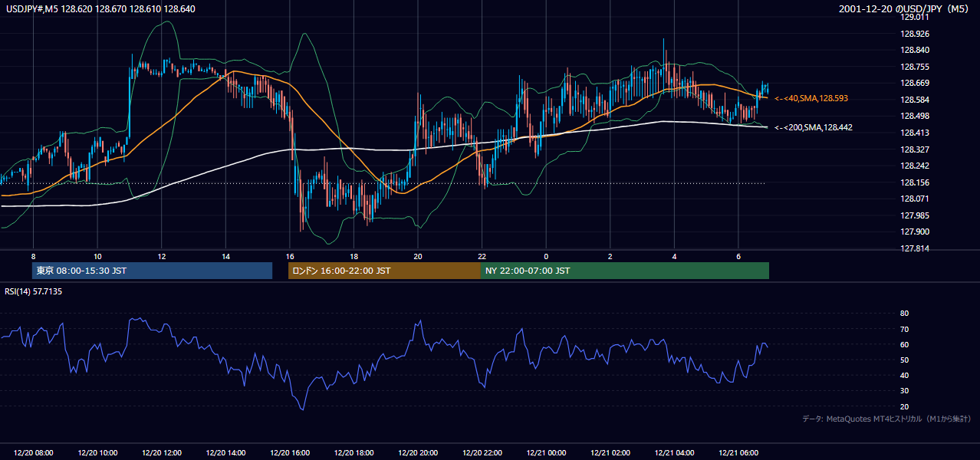Click the 129.011 price axis label
980x460 pixels.
(x=914, y=17)
